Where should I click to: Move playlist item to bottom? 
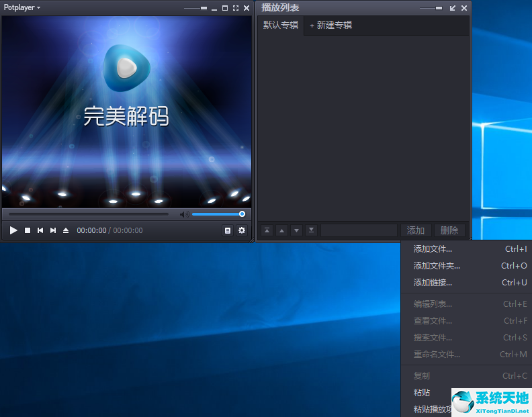tap(311, 230)
